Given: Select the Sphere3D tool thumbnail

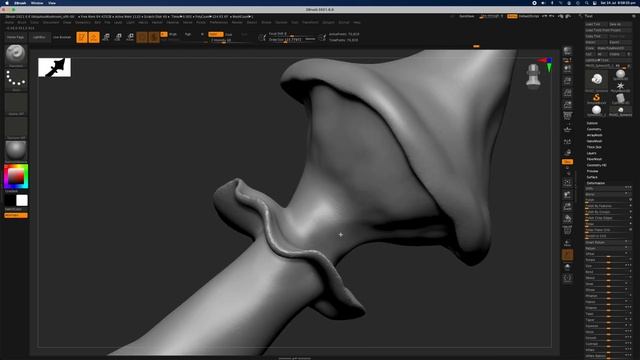Looking at the screenshot, I should pos(620,75).
